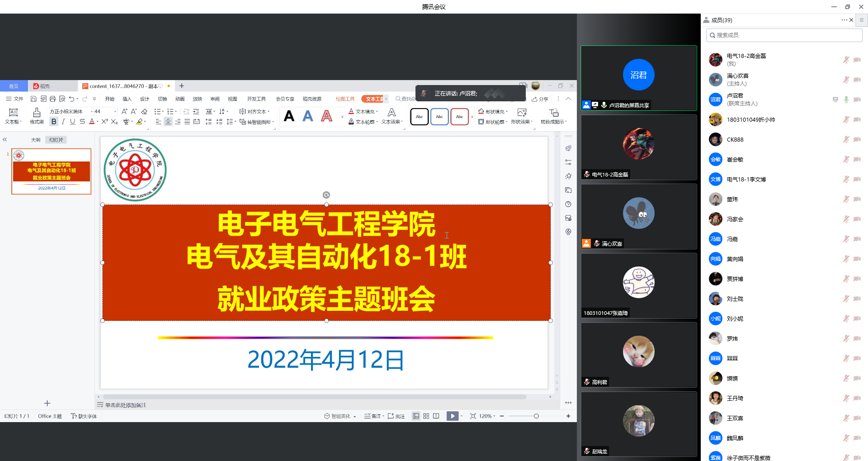Click the clear formatting eraser icon
The image size is (868, 461).
click(x=144, y=111)
